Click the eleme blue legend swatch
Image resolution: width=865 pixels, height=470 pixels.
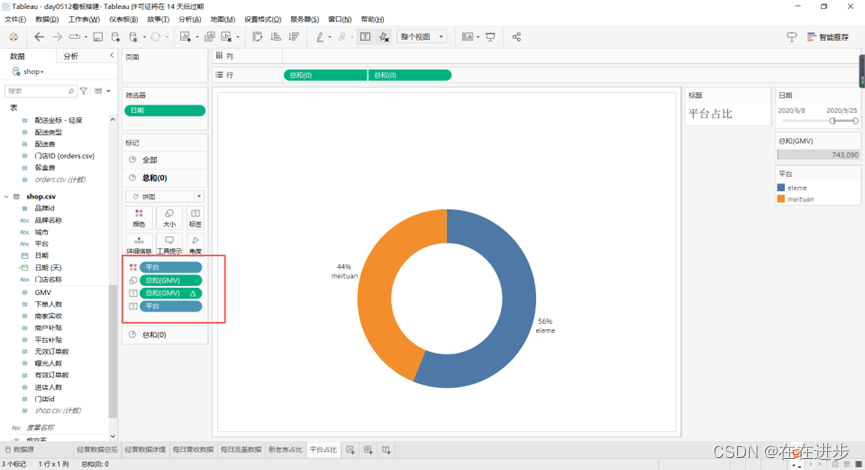tap(781, 188)
